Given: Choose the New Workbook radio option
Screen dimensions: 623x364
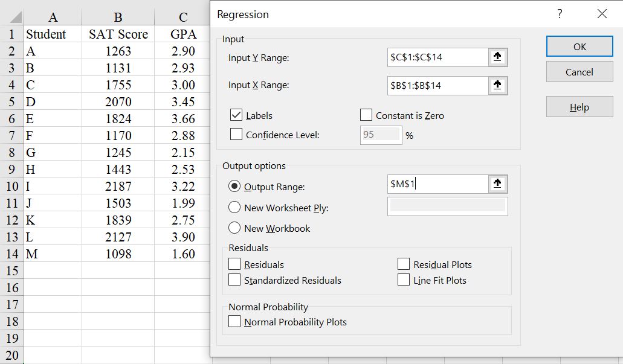Looking at the screenshot, I should pos(234,228).
